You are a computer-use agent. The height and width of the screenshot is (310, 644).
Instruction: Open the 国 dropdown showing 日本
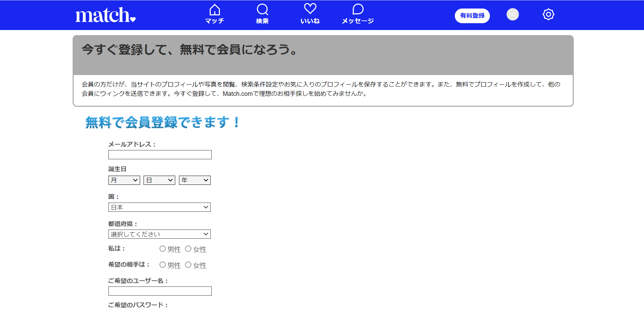point(159,207)
